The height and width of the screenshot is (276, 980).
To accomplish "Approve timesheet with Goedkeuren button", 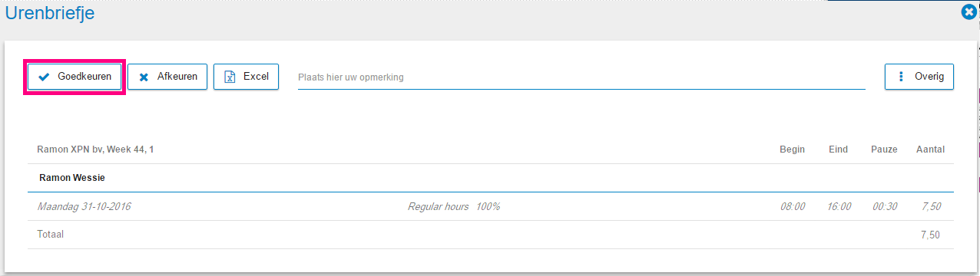I will [75, 77].
